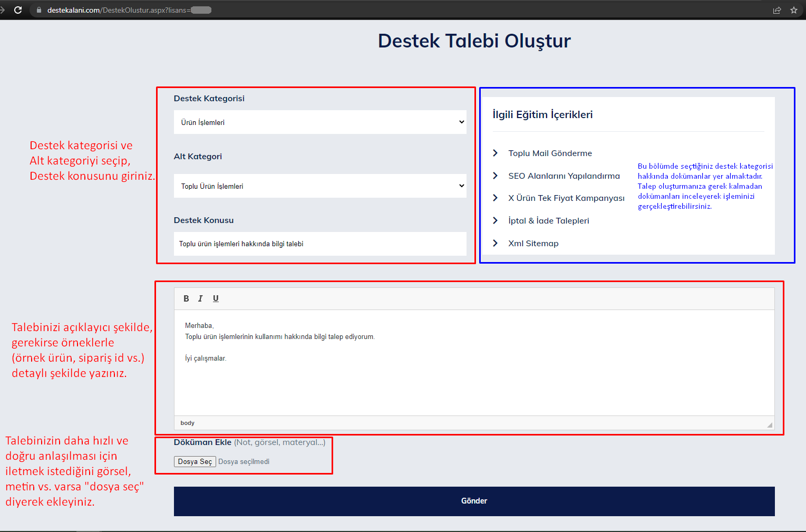806x532 pixels.
Task: Open İptal & İade Talepleri article
Action: 549,220
